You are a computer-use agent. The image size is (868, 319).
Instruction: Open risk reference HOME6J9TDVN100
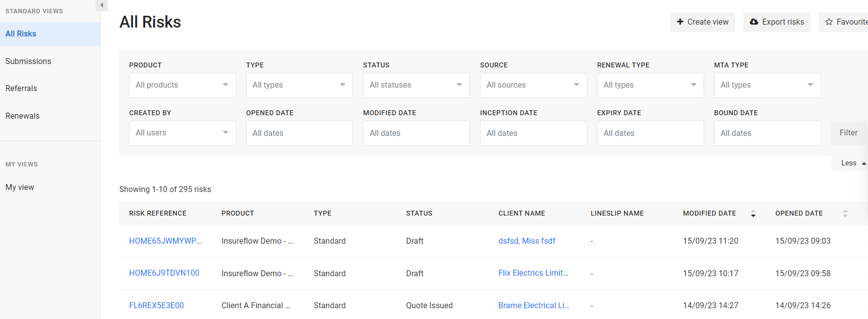coord(164,273)
